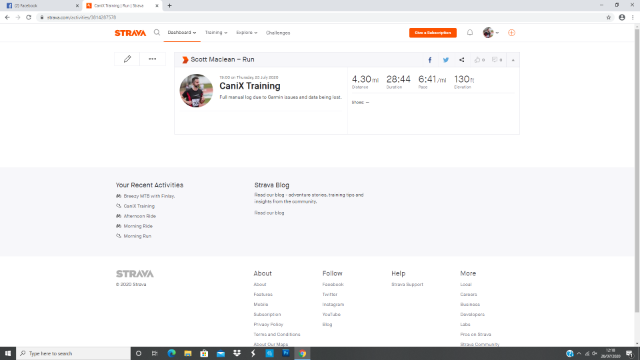Open Breezy MTB with Finlay activity
This screenshot has height=360, width=640.
click(x=149, y=196)
